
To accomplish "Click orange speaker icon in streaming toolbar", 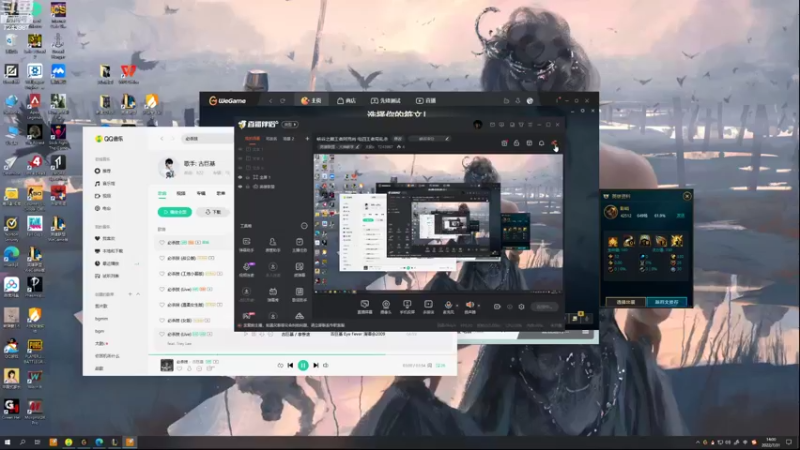I will [x=469, y=306].
